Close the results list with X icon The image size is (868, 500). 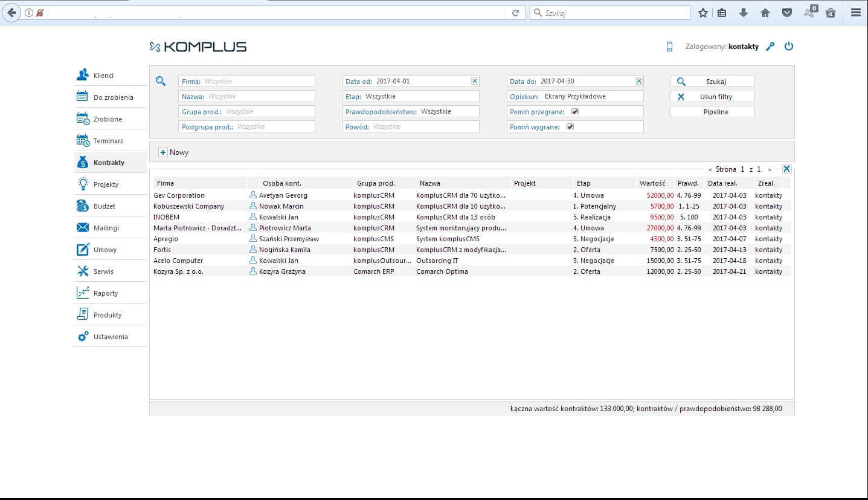point(786,169)
